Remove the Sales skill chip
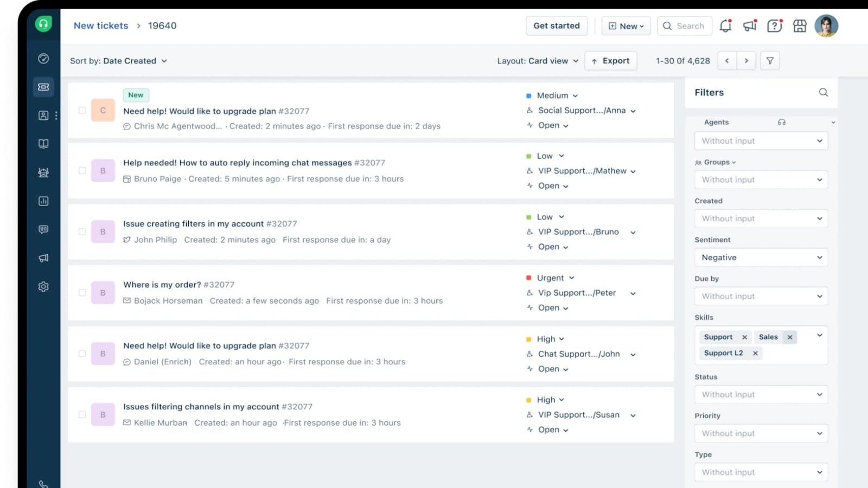Screen dimensions: 868x488 [x=789, y=337]
